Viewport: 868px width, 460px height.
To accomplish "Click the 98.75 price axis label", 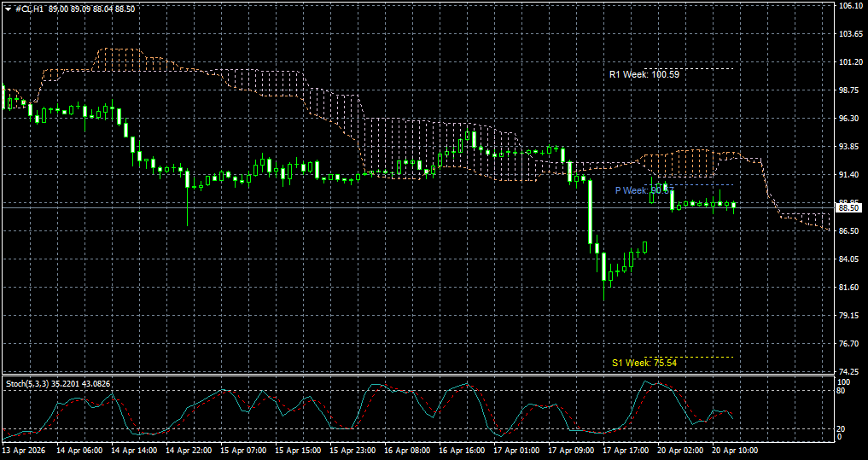I will 849,90.
